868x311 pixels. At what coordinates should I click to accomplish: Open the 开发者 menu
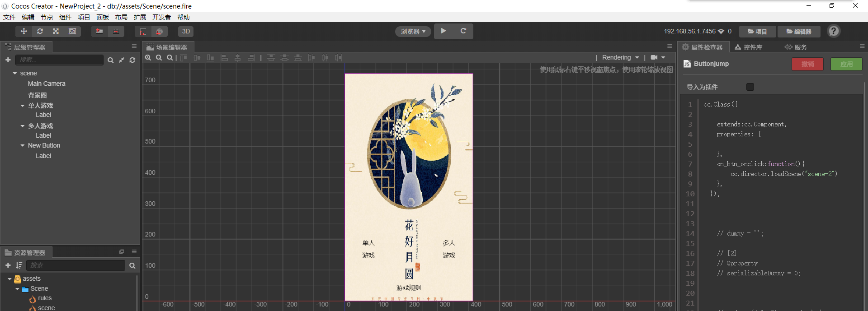click(x=161, y=17)
